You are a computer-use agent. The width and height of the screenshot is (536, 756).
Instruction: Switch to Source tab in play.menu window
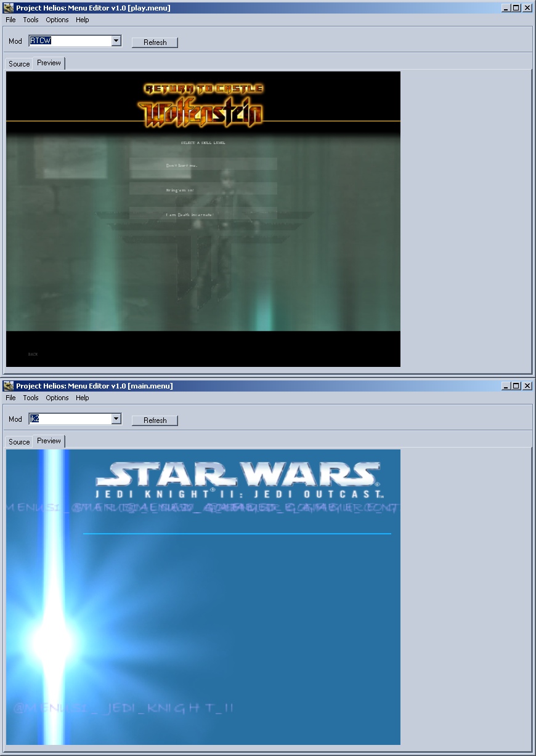[19, 64]
